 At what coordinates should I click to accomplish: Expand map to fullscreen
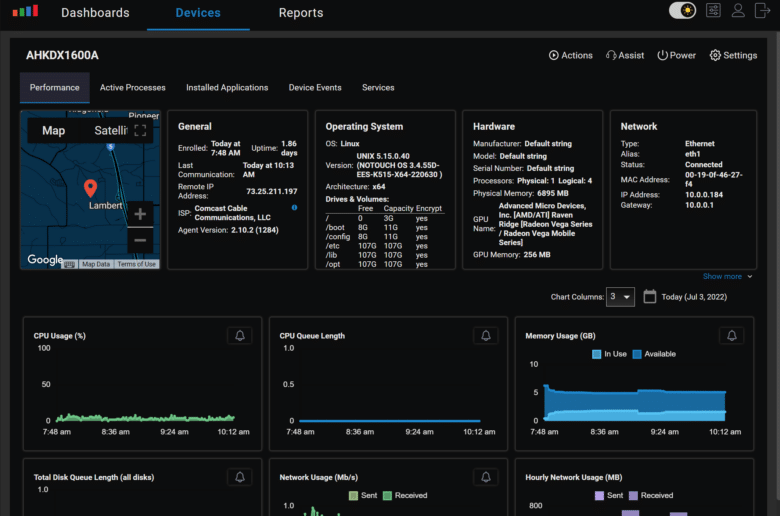140,130
